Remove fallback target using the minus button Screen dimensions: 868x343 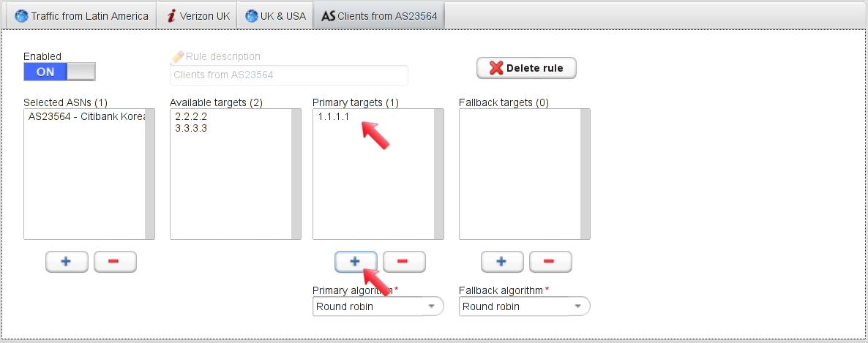tap(551, 262)
